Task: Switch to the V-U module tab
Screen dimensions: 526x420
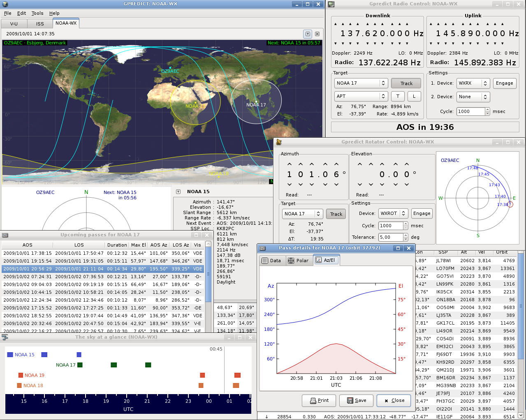Action: tap(14, 24)
